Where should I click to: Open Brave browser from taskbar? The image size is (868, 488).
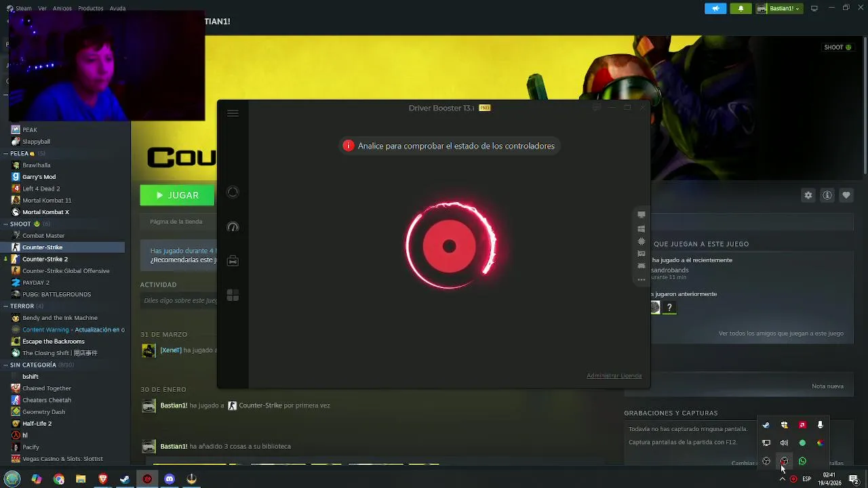(x=103, y=479)
